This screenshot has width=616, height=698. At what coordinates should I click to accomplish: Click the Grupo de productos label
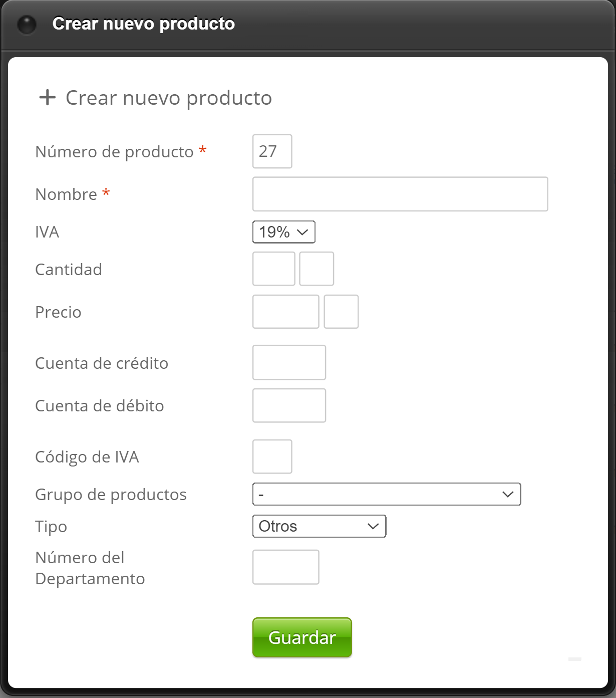[111, 495]
